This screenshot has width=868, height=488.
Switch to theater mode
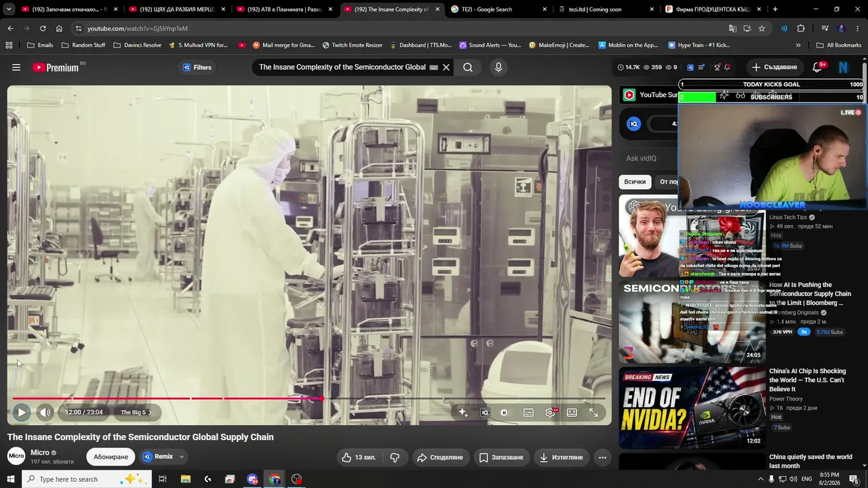click(572, 412)
